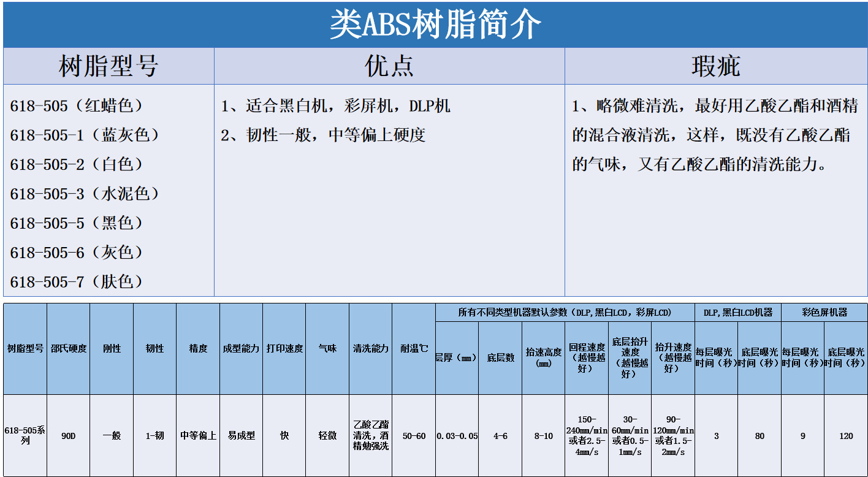Viewport: 868px width, 477px height.
Task: Click the 90-120mm/min lift speed cell
Action: tap(674, 436)
